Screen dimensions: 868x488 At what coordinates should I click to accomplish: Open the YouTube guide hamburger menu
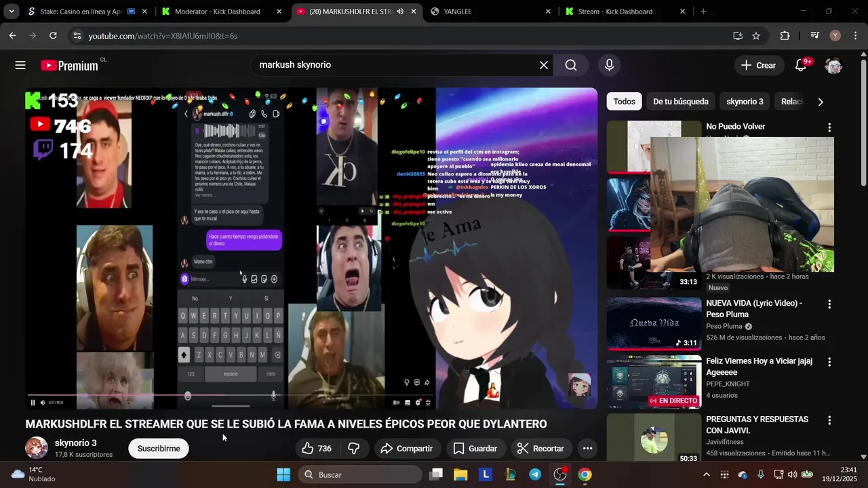(20, 65)
